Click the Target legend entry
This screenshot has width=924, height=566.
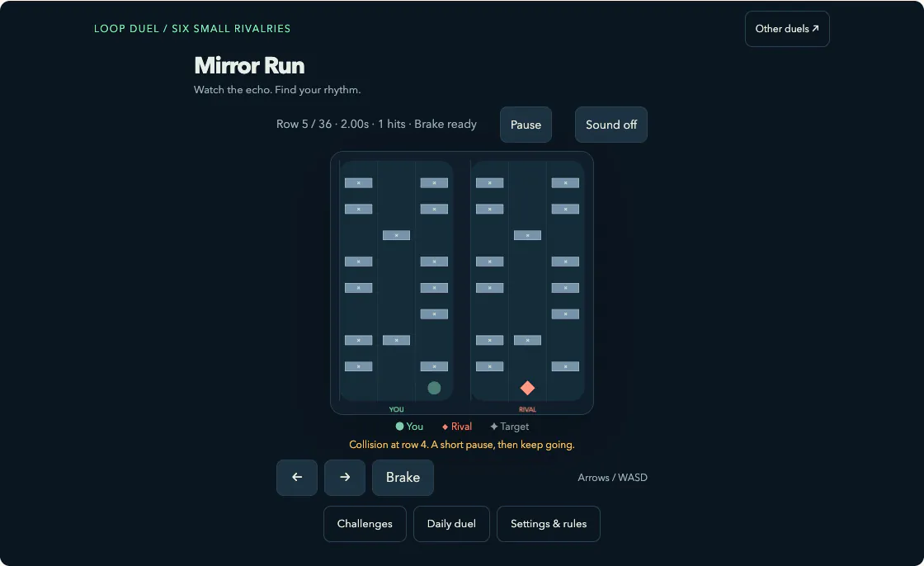[x=510, y=427]
